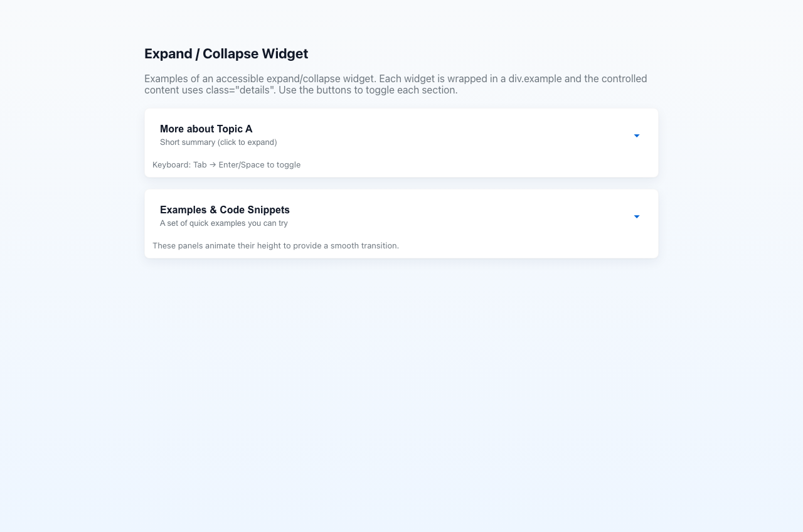Select the More about Topic A header
Screen dimensions: 803x532
tap(206, 129)
